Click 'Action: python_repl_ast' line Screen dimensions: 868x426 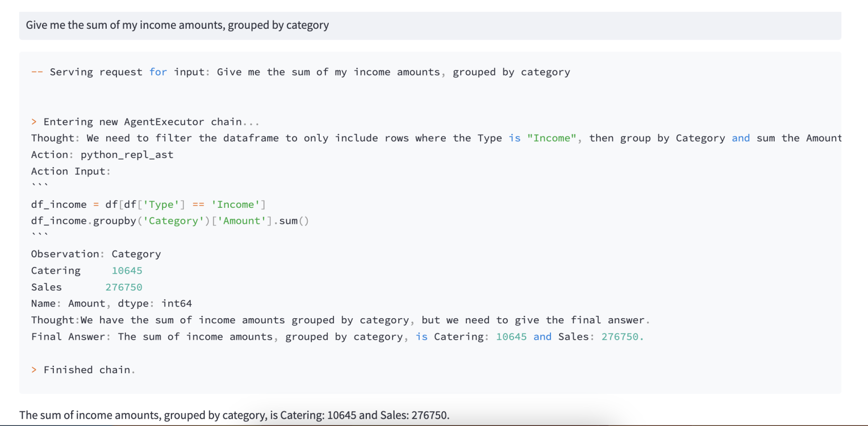[102, 155]
